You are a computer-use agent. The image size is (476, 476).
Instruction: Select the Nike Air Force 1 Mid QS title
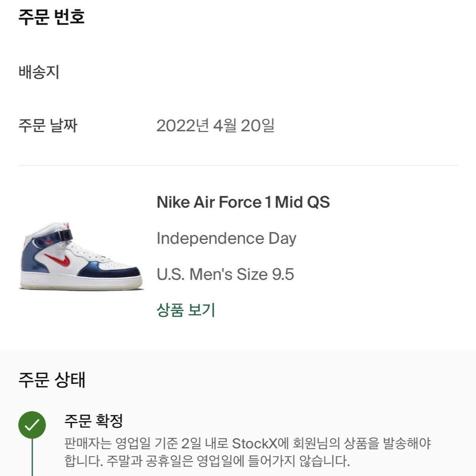(243, 202)
